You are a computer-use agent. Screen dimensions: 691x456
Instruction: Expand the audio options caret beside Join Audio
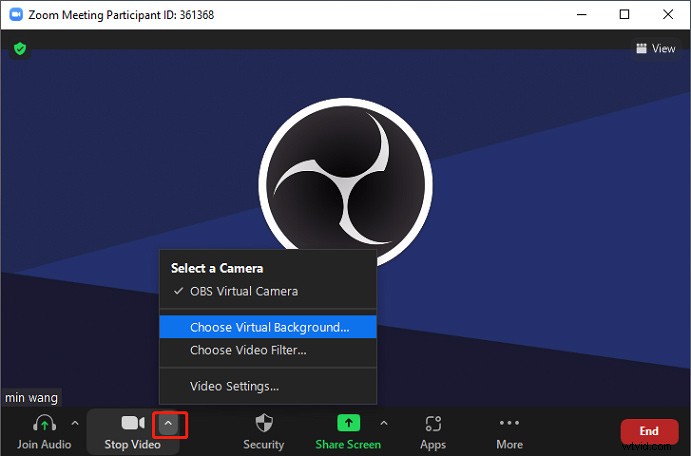click(x=75, y=423)
